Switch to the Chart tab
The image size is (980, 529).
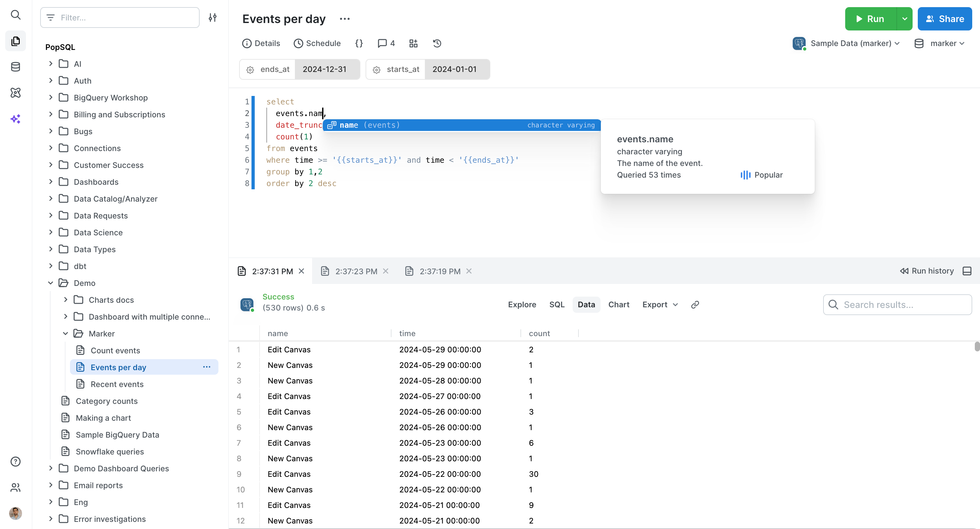[x=619, y=304]
